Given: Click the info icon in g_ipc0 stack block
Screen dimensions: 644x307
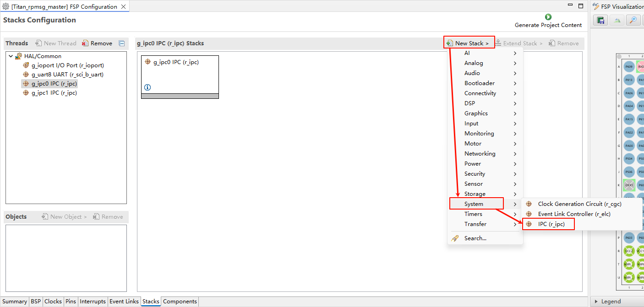Looking at the screenshot, I should (147, 87).
